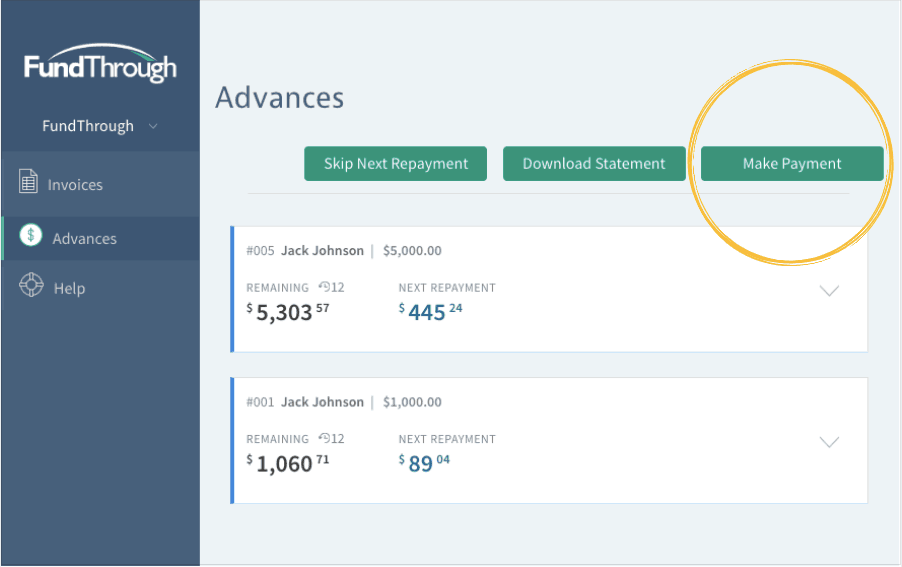
Task: Click Download Statement button
Action: [594, 164]
